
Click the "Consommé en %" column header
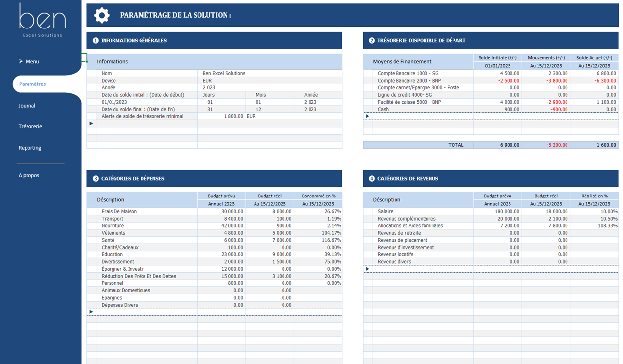(x=318, y=196)
